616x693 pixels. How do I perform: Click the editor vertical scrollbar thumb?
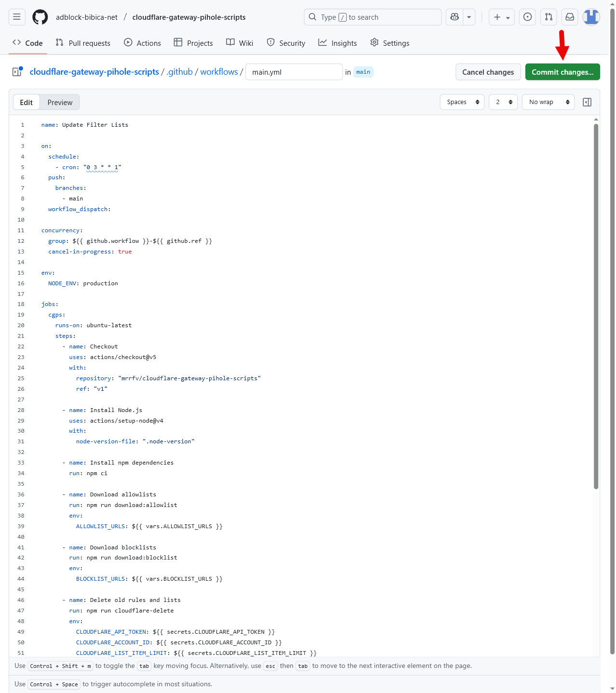point(596,306)
